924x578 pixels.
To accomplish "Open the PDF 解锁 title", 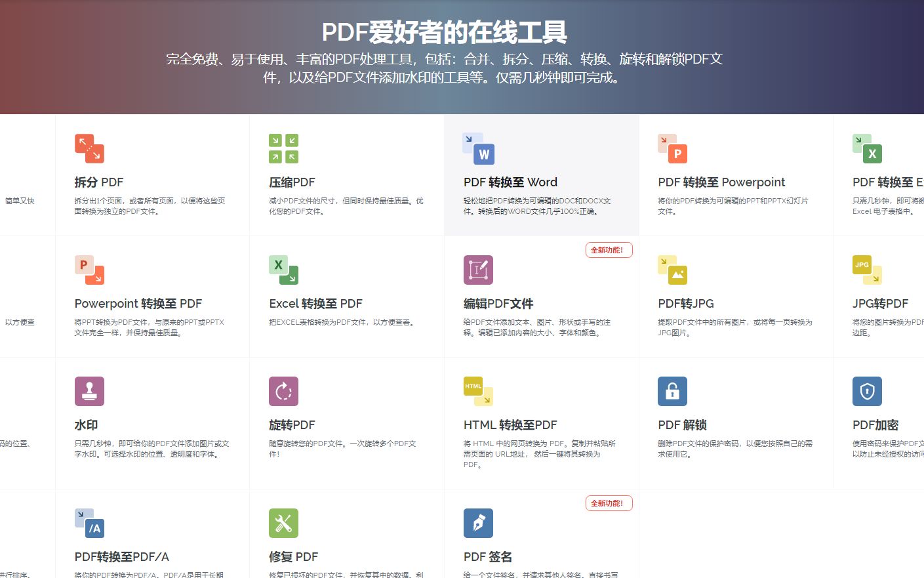I will tap(682, 425).
